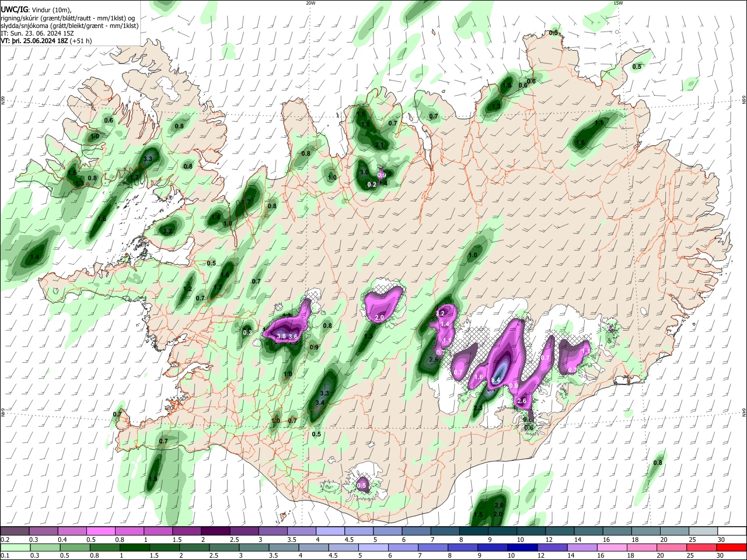
Task: Click the 8.4 peak snowfall value
Action: coord(495,380)
